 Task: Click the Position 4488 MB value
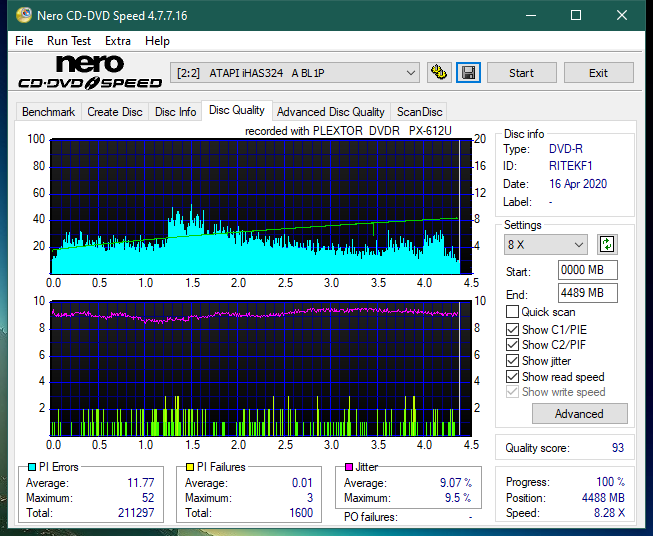(x=603, y=498)
